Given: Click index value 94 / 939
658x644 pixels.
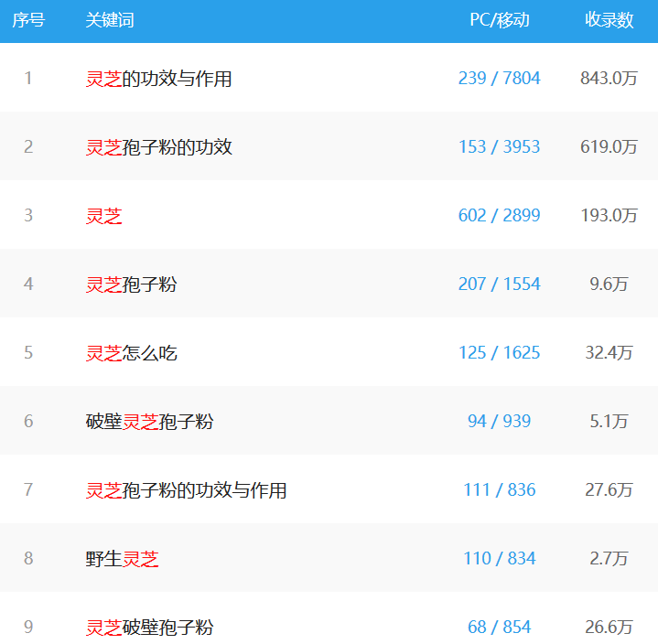Looking at the screenshot, I should click(x=500, y=421).
